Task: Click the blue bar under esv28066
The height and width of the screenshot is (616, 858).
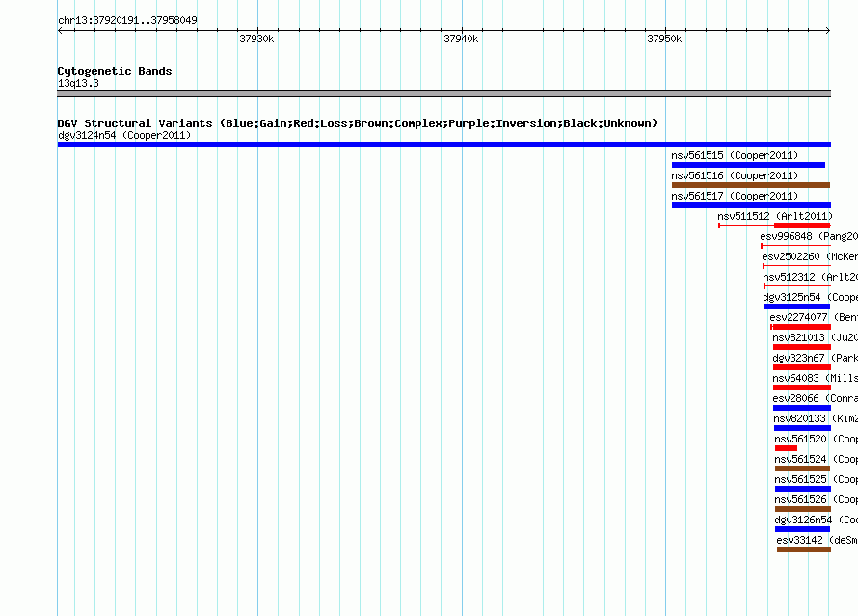Action: point(802,408)
